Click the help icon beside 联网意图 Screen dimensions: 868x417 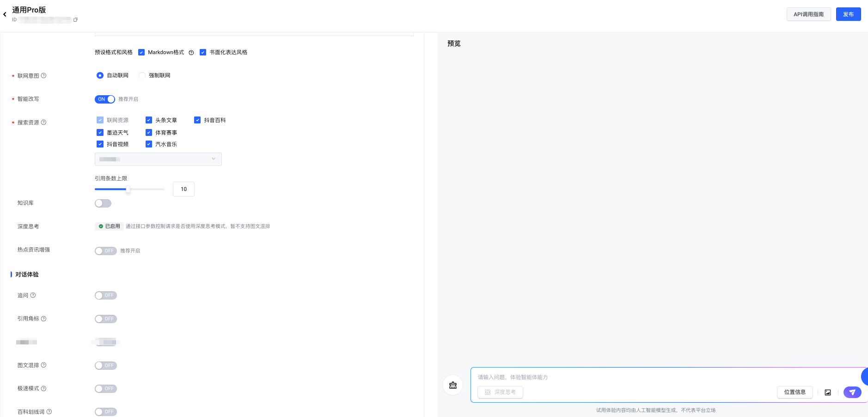pos(44,76)
